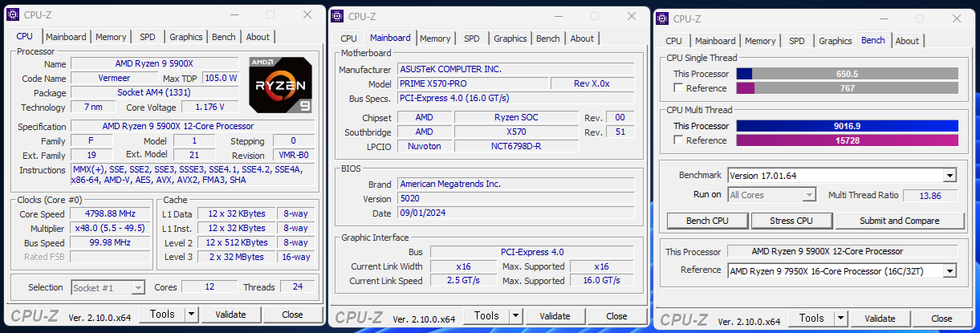Open the Socket #1 selection dropdown
Viewport: 980px width, 333px height.
coord(138,287)
